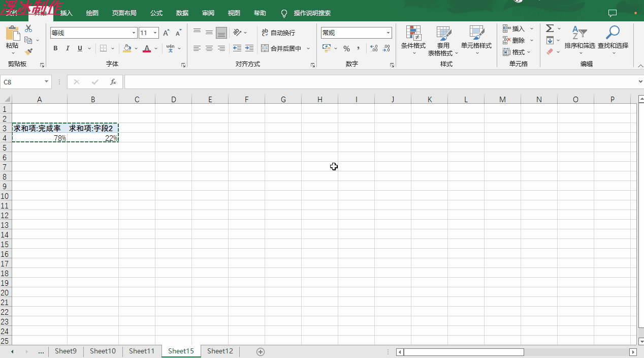The width and height of the screenshot is (644, 358).
Task: Open the number format dropdown 常规
Action: point(389,33)
